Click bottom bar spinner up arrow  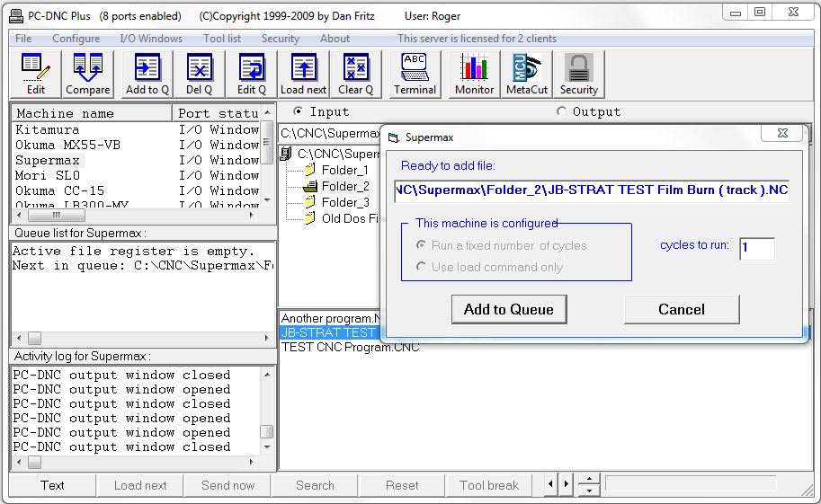point(589,478)
